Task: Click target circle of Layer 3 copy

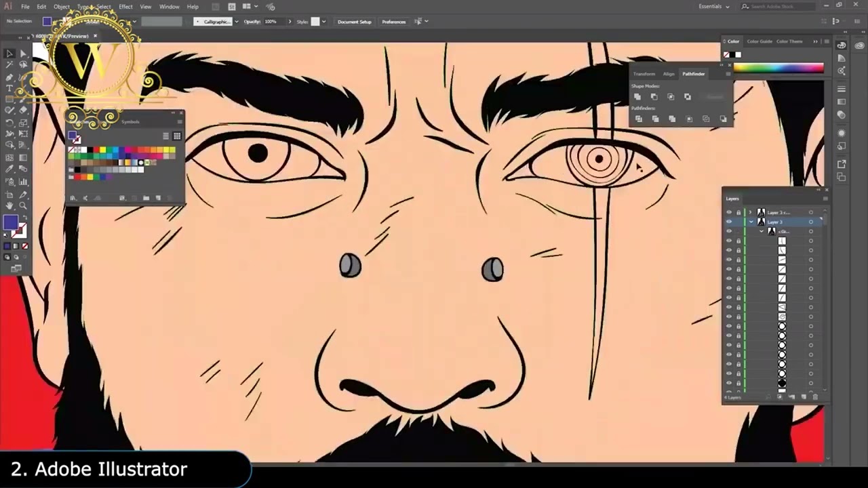Action: pyautogui.click(x=811, y=212)
